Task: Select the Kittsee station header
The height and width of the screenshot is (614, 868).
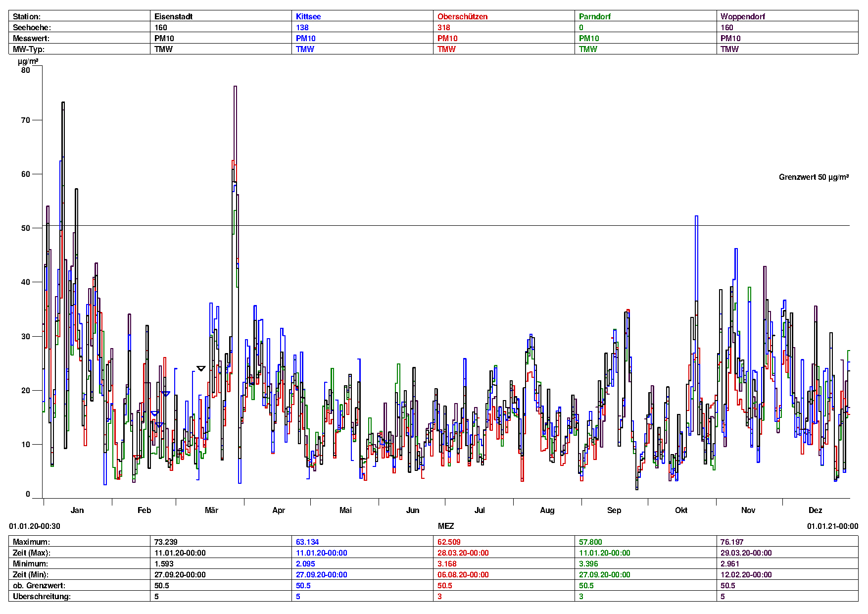Action: tap(308, 16)
